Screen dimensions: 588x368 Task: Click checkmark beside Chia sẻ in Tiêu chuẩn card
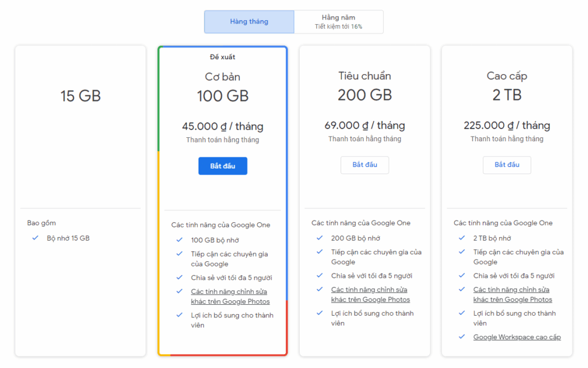(x=319, y=276)
